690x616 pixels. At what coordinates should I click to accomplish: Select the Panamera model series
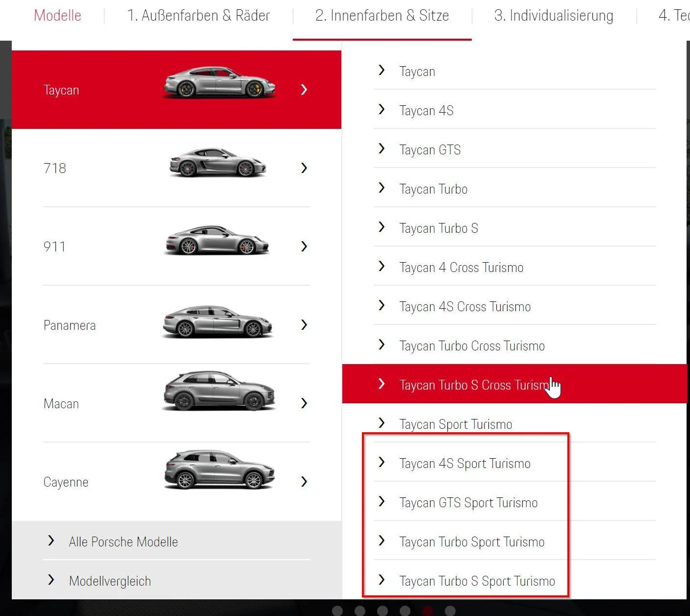point(177,325)
